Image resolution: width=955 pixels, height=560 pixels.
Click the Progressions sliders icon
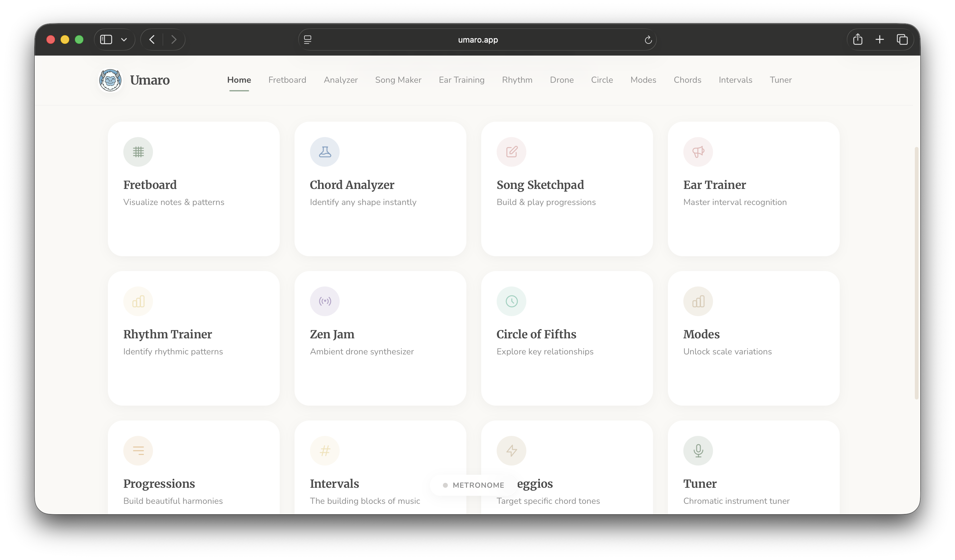[x=138, y=451]
